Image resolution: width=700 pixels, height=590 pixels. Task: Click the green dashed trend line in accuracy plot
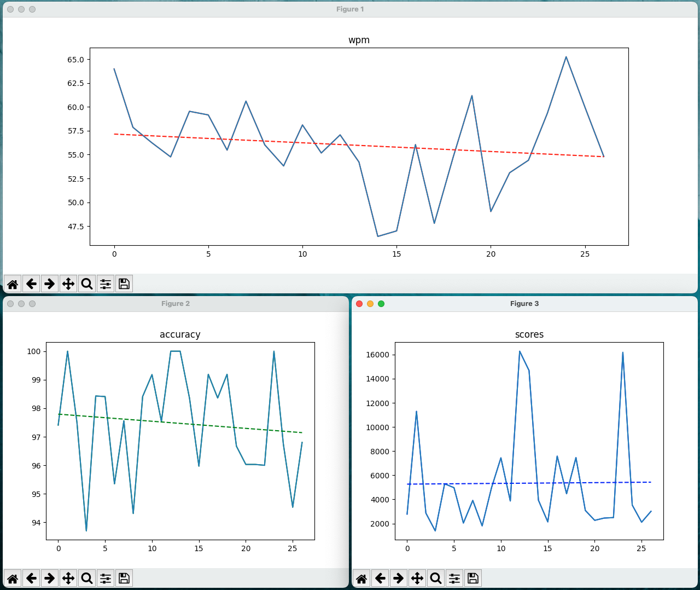point(180,424)
